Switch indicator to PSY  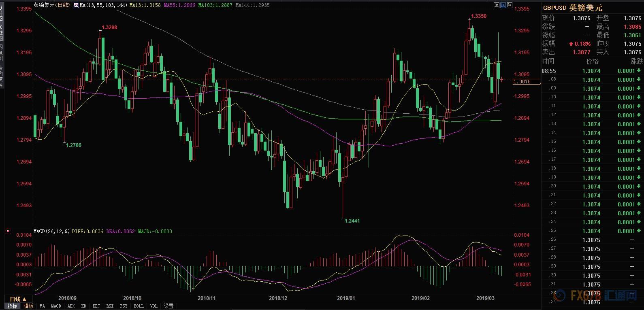124,306
